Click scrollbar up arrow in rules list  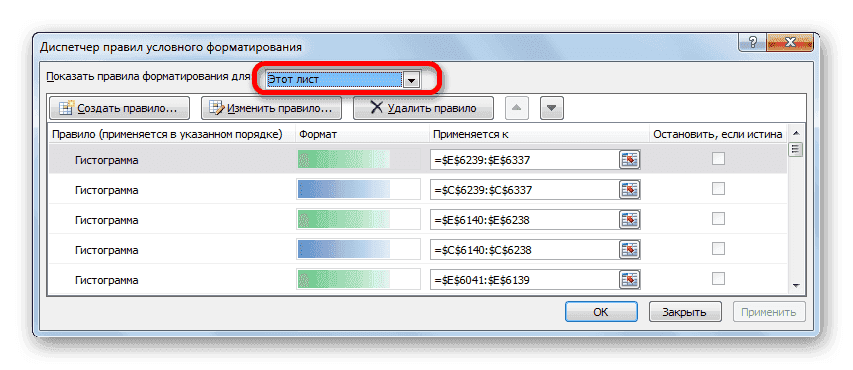tap(796, 134)
